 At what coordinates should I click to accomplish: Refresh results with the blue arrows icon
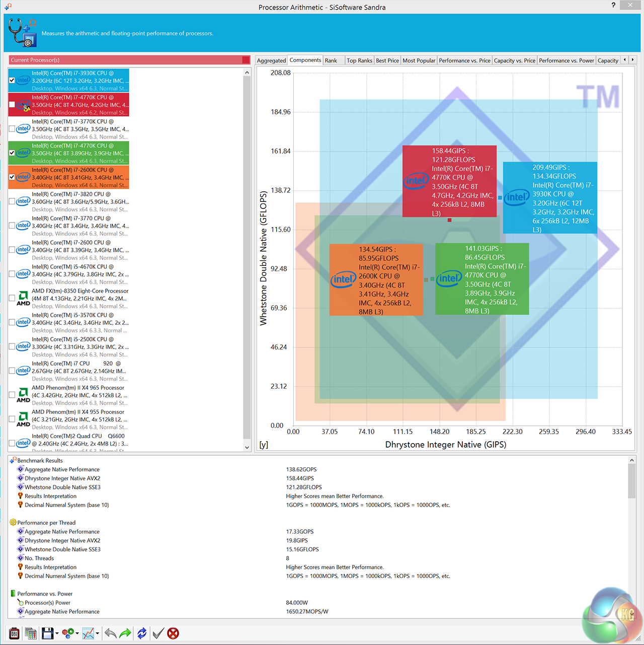click(142, 633)
